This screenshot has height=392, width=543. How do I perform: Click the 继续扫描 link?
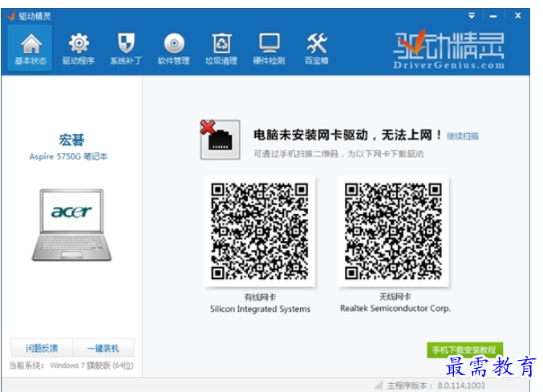tap(462, 136)
